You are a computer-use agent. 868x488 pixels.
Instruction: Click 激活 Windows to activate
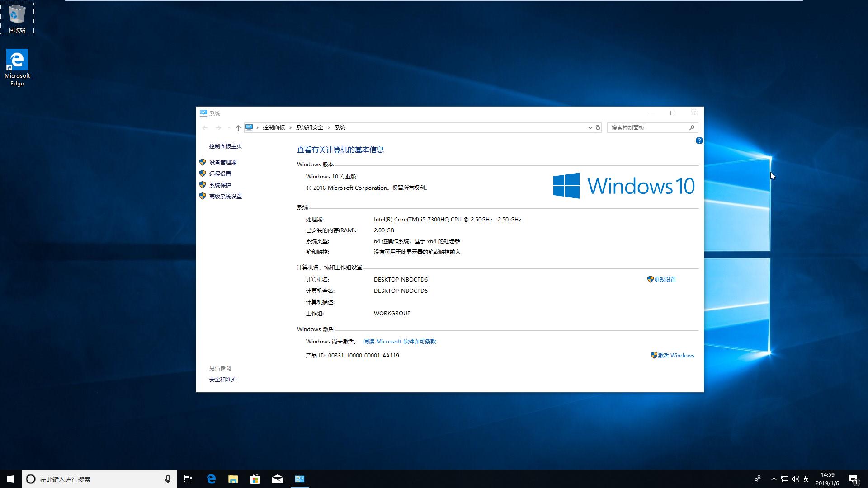(675, 355)
